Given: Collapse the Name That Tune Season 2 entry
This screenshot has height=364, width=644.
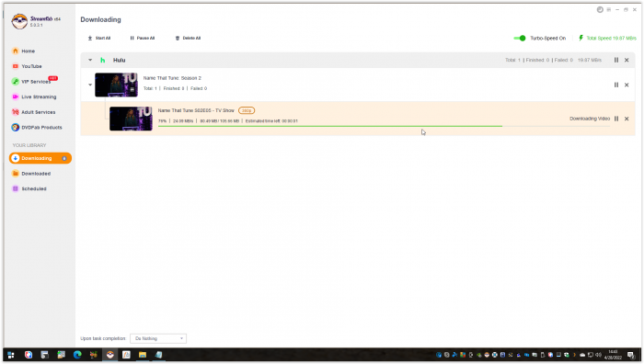Looking at the screenshot, I should [x=90, y=85].
